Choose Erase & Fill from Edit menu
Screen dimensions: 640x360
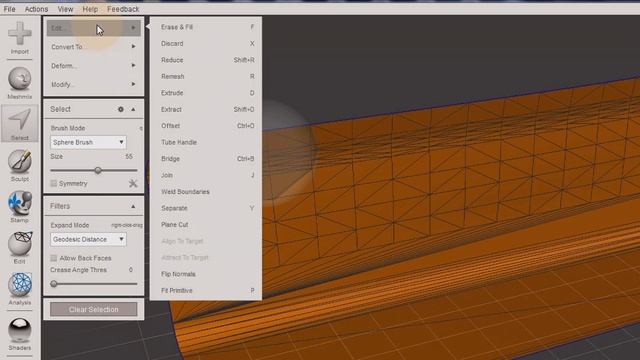pyautogui.click(x=206, y=27)
